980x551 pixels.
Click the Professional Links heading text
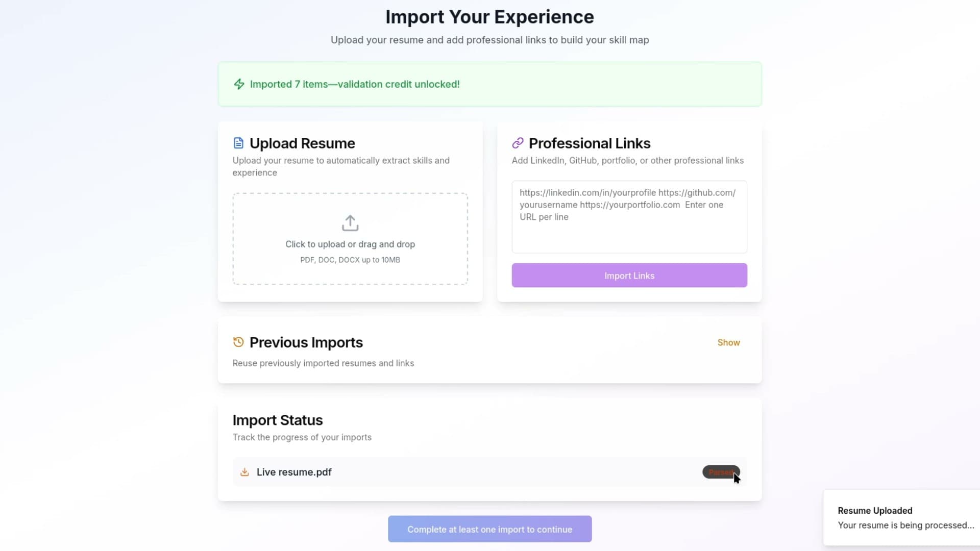coord(590,144)
